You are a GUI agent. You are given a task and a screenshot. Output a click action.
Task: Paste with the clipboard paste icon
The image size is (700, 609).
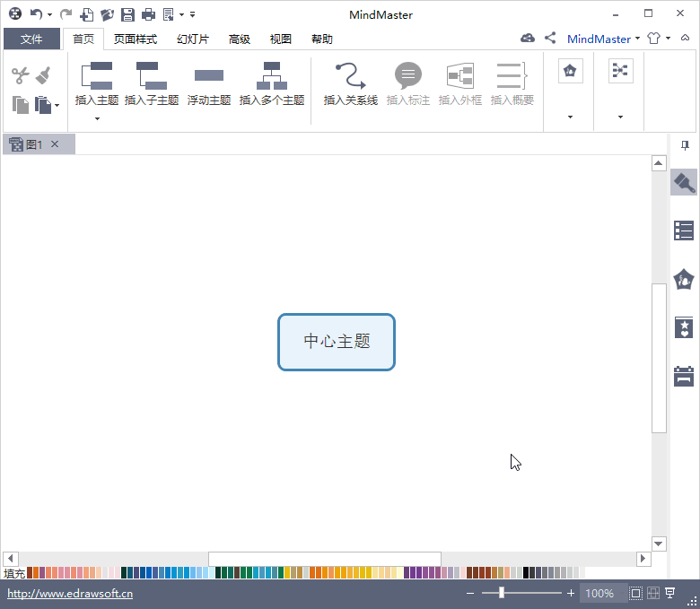[43, 105]
